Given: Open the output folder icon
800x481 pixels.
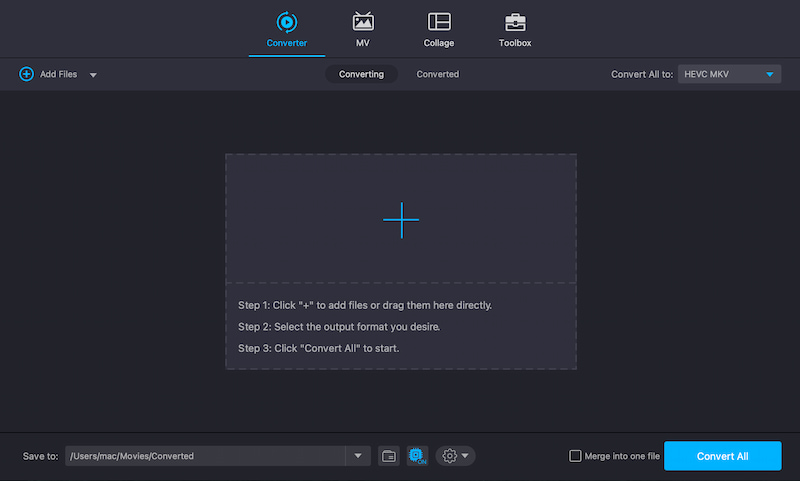Looking at the screenshot, I should [388, 456].
